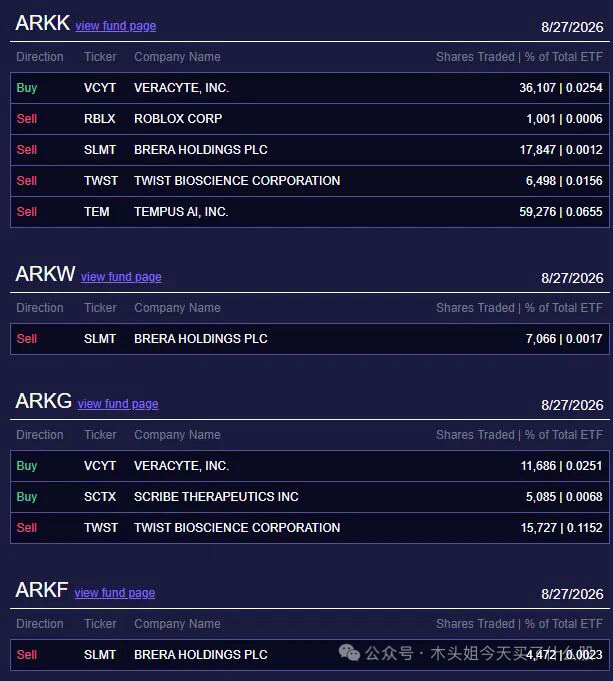Open ARKG view fund page link
The width and height of the screenshot is (613, 681).
118,403
